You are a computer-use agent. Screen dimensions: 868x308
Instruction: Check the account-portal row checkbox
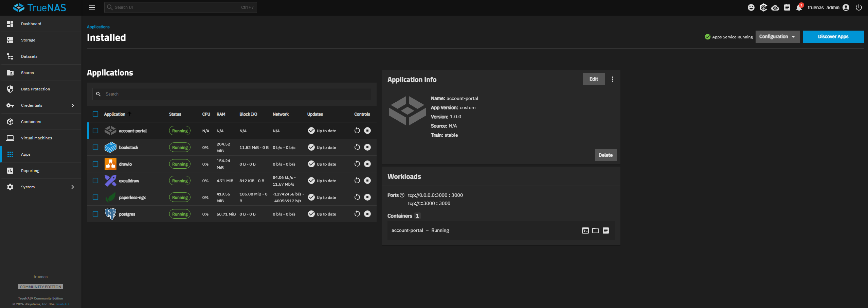[95, 131]
